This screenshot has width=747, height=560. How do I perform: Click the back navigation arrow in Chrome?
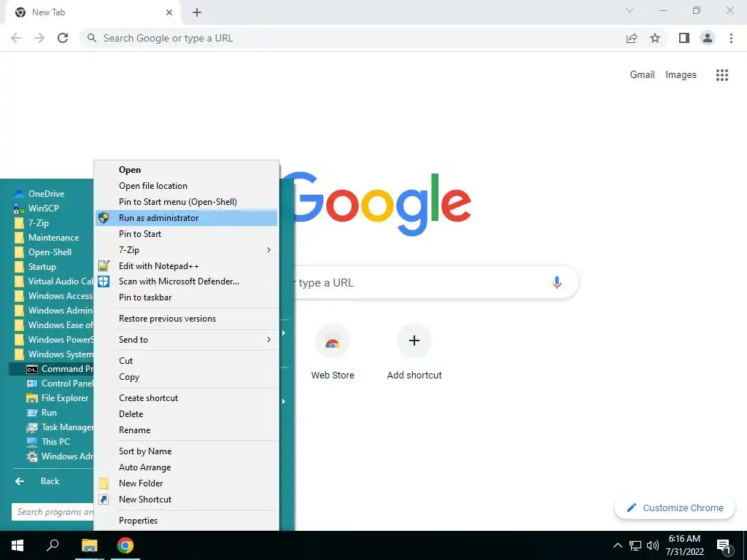[16, 38]
